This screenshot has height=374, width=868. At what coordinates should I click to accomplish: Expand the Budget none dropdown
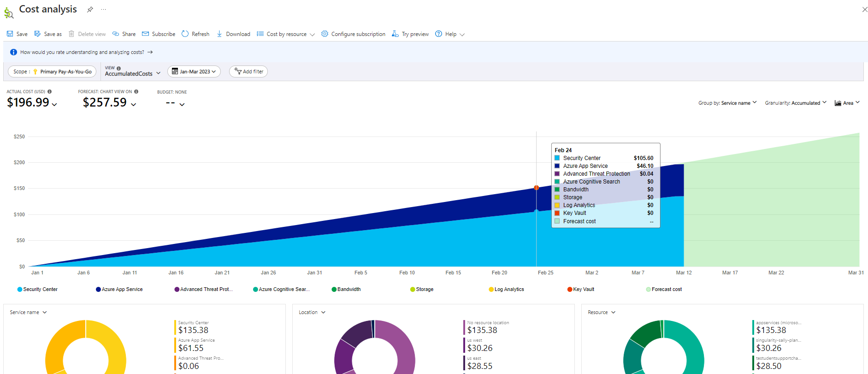[x=175, y=103]
